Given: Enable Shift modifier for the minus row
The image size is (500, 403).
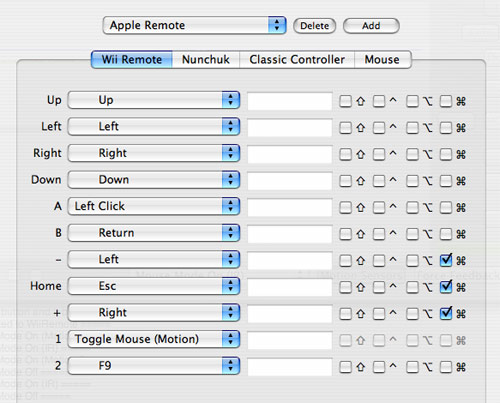Looking at the screenshot, I should [x=345, y=261].
